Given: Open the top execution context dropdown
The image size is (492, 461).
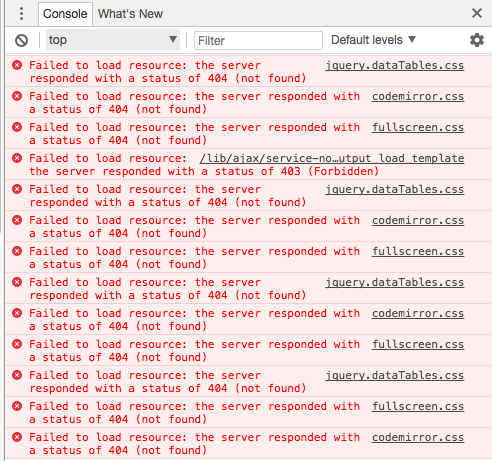Looking at the screenshot, I should coord(113,40).
